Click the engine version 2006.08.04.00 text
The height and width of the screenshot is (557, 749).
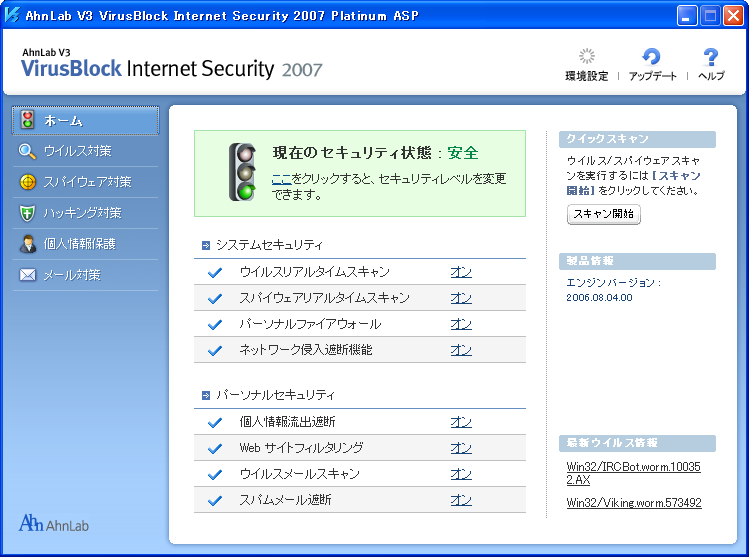[x=599, y=298]
